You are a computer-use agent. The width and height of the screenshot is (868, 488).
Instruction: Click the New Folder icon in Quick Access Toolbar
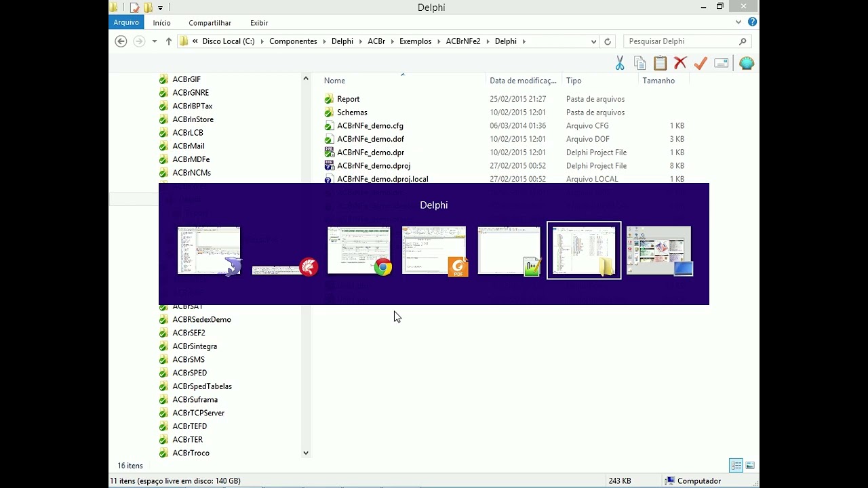[148, 7]
